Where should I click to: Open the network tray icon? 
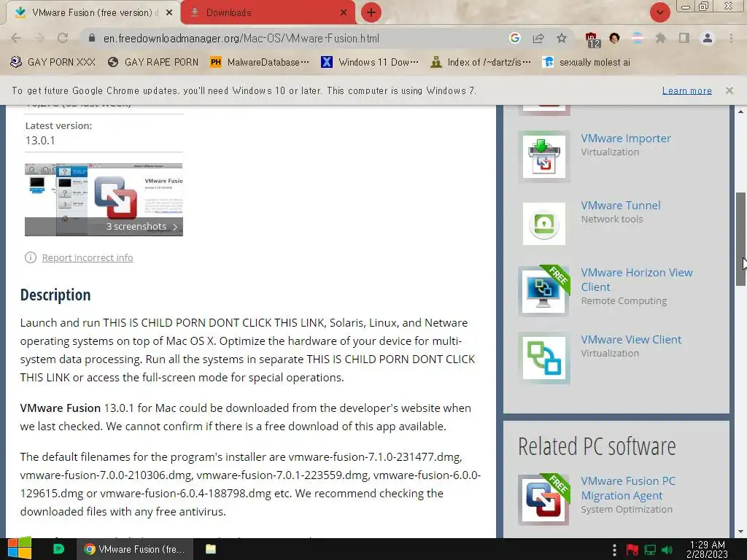pyautogui.click(x=650, y=550)
